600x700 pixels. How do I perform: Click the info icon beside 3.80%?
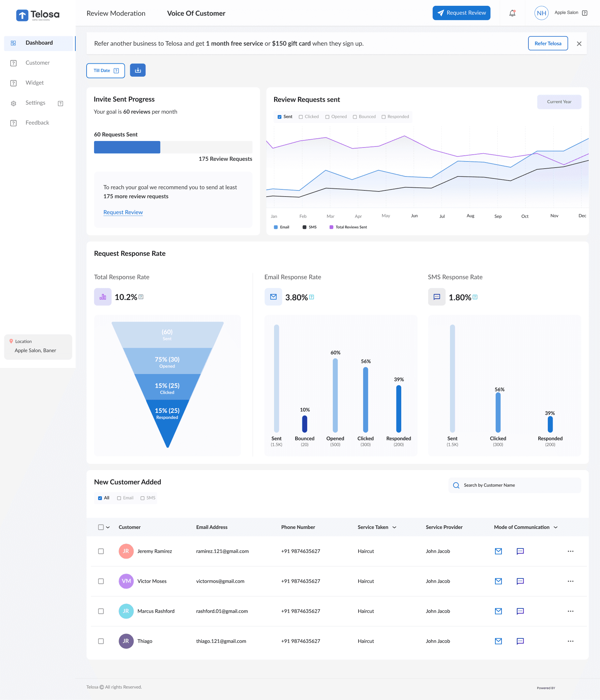[x=312, y=297]
